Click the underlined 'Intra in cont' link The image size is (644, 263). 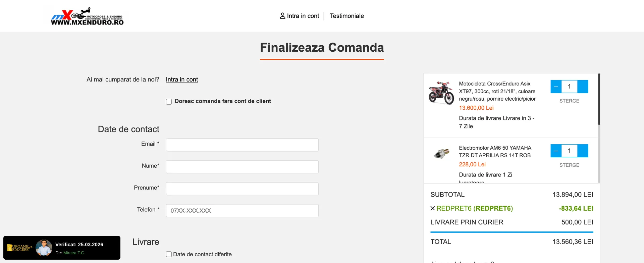182,80
